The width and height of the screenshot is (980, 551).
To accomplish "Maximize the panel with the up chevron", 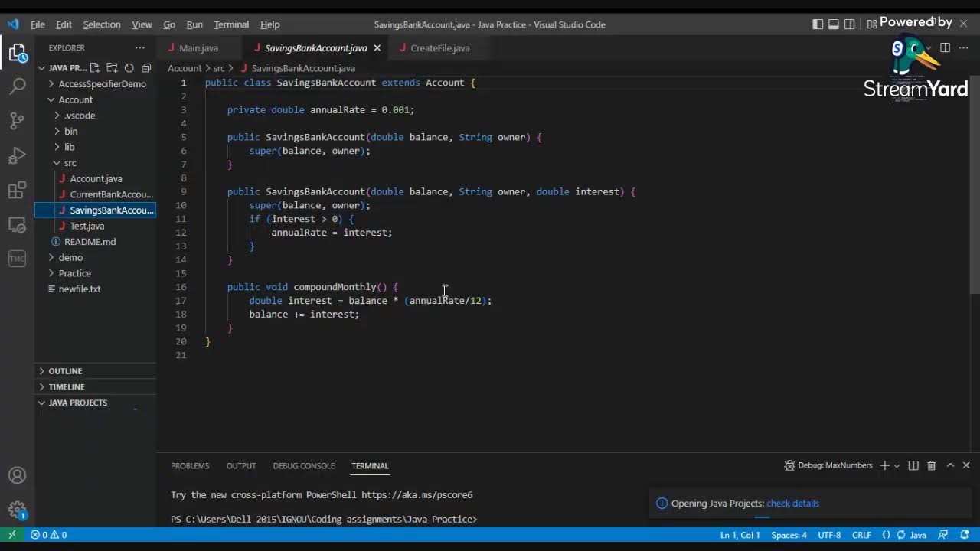I will [950, 465].
